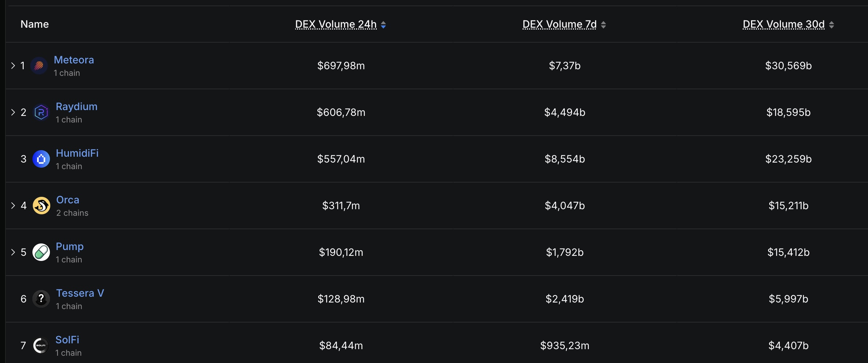868x363 pixels.
Task: Expand the Meteora row chevron
Action: pyautogui.click(x=13, y=66)
